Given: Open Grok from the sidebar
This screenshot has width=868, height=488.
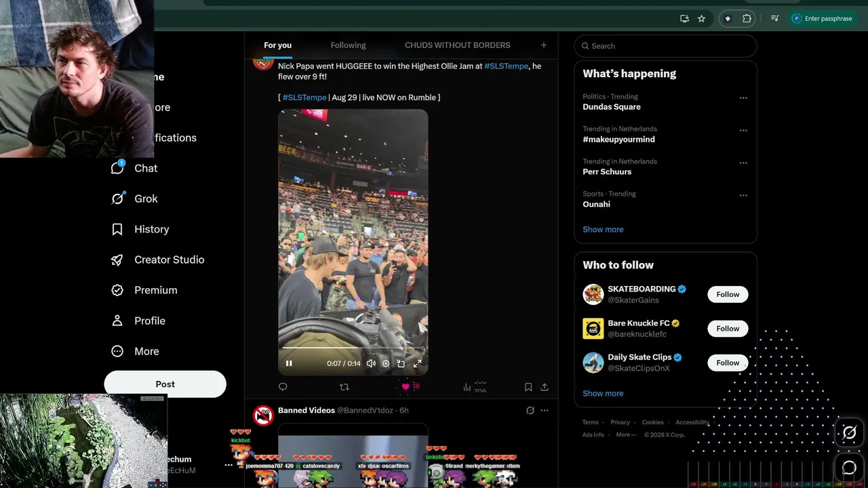Looking at the screenshot, I should (x=136, y=199).
